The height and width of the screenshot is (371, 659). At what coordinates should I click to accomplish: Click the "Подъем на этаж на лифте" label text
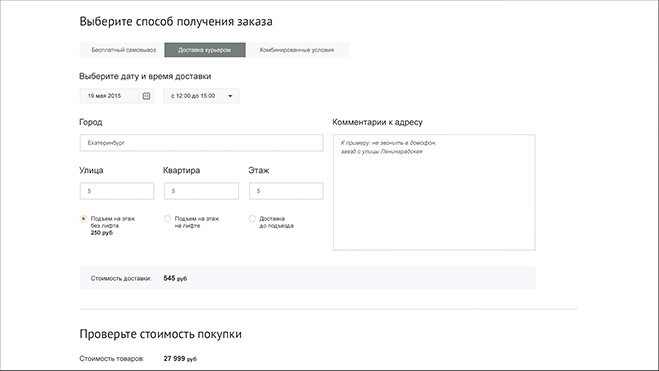(197, 222)
